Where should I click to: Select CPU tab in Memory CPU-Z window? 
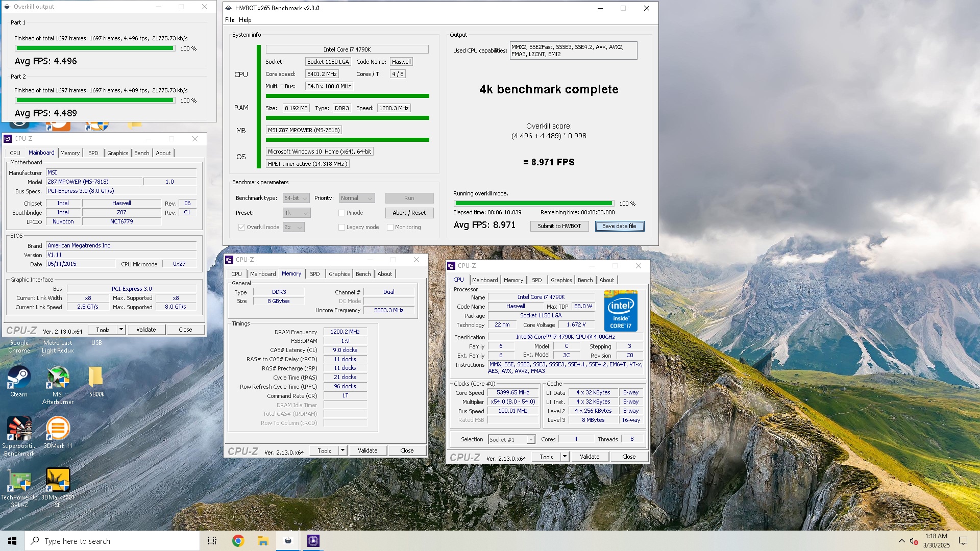[x=237, y=274]
